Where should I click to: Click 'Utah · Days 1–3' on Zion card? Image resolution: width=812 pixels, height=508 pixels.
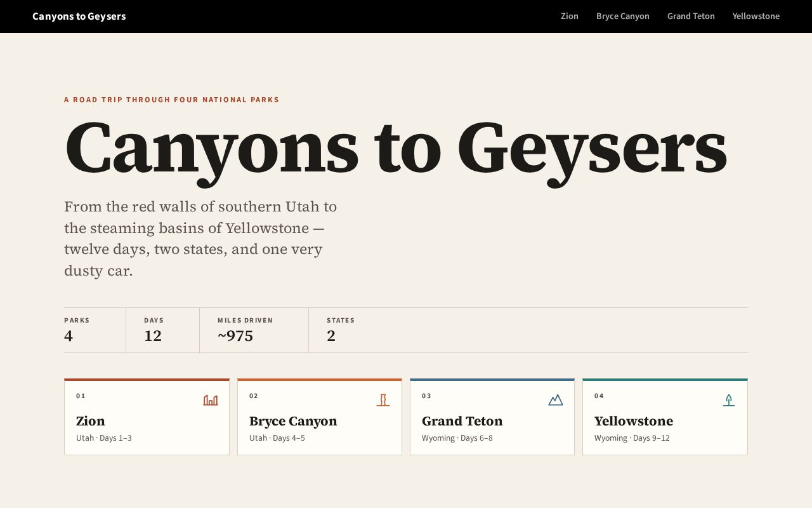click(104, 438)
